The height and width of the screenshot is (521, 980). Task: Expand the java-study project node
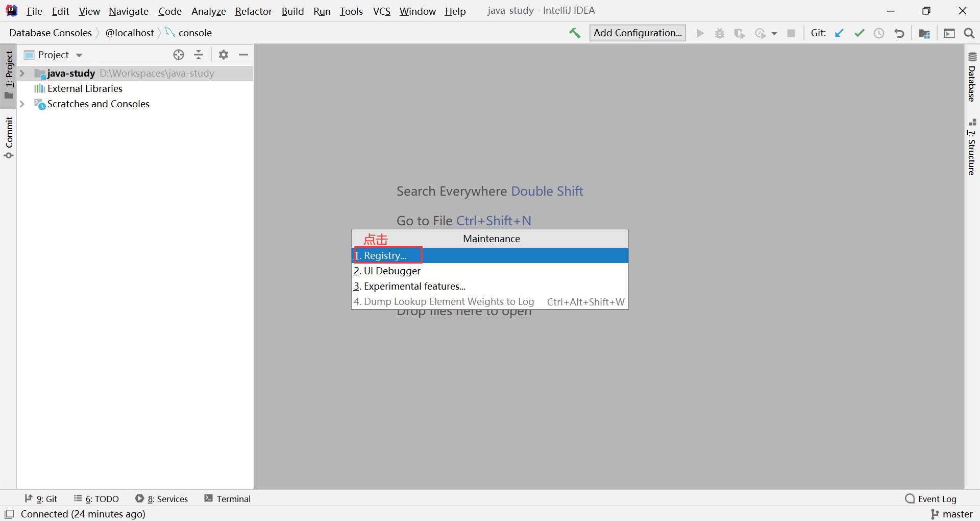tap(22, 73)
